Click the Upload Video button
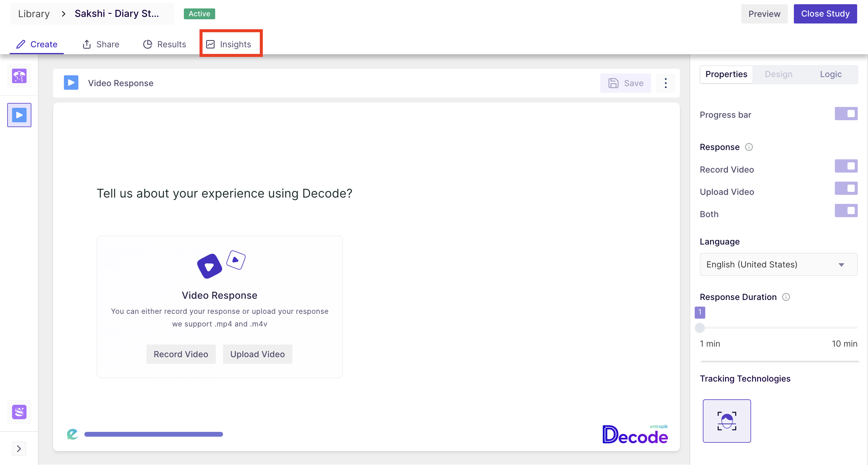 (x=257, y=354)
